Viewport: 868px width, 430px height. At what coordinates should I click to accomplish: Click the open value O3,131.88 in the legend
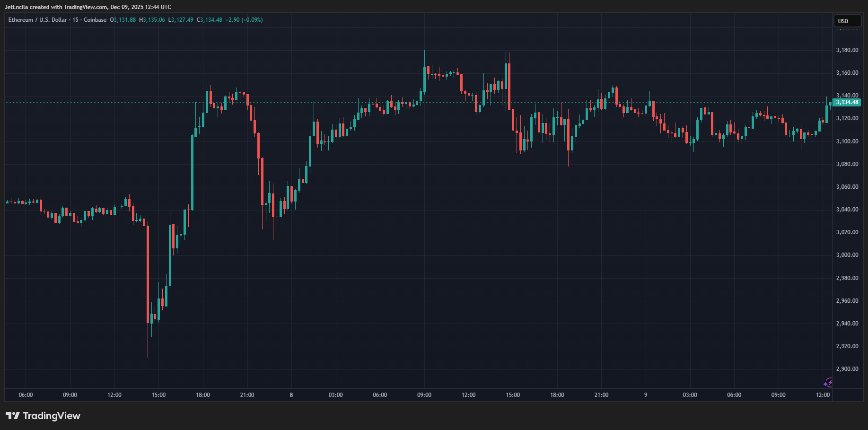(x=122, y=20)
